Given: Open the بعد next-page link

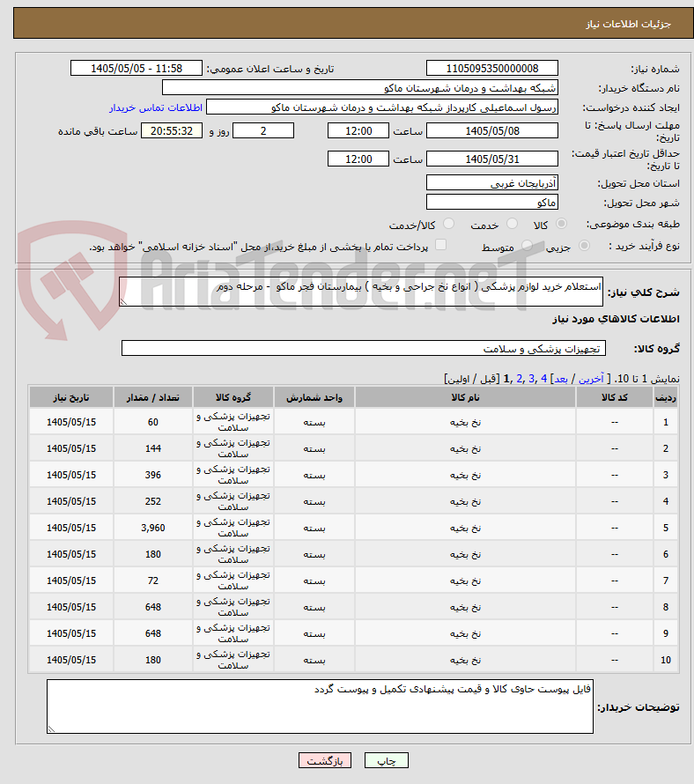Looking at the screenshot, I should tap(561, 379).
